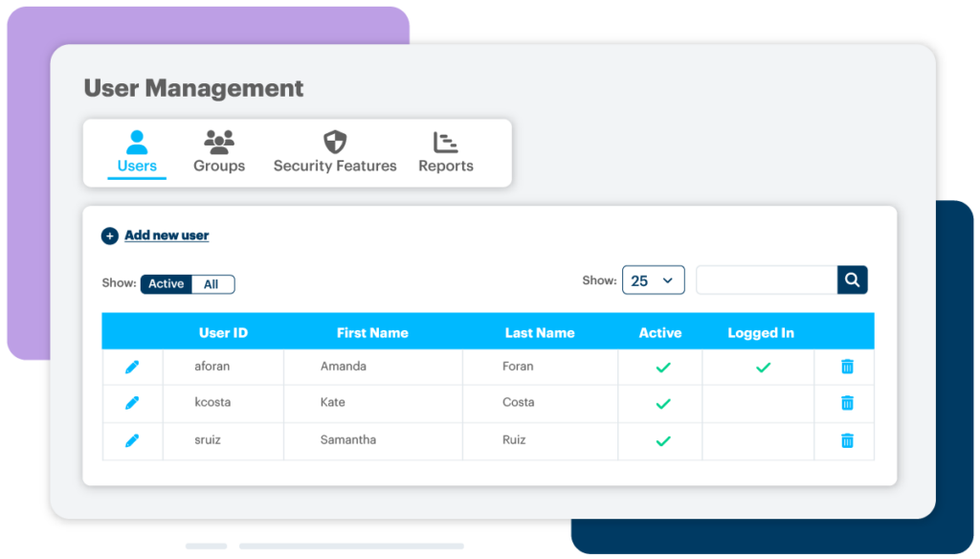980x559 pixels.
Task: Click the plus icon beside Add new user
Action: [x=110, y=235]
